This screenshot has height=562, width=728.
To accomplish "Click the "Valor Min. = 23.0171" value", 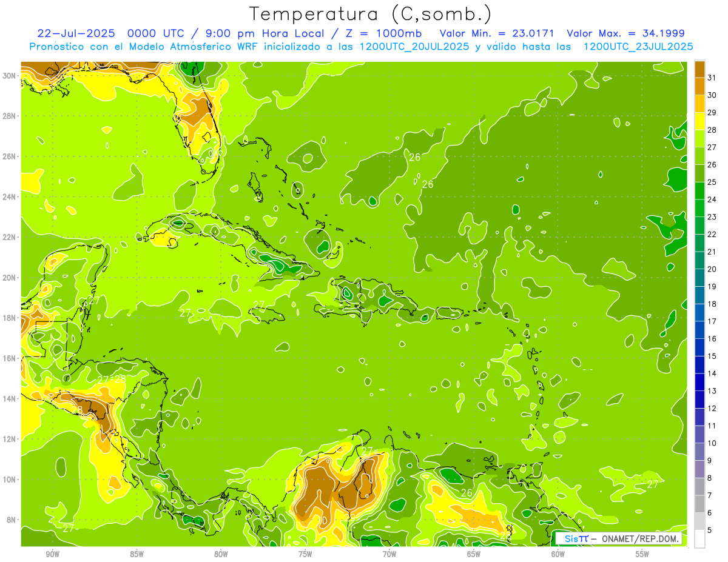I will 496,33.
